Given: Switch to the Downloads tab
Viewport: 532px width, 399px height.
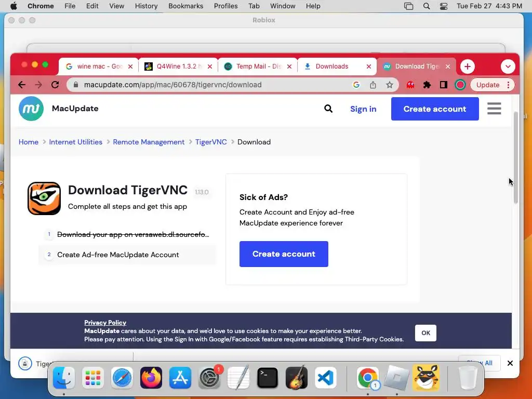Looking at the screenshot, I should click(332, 66).
